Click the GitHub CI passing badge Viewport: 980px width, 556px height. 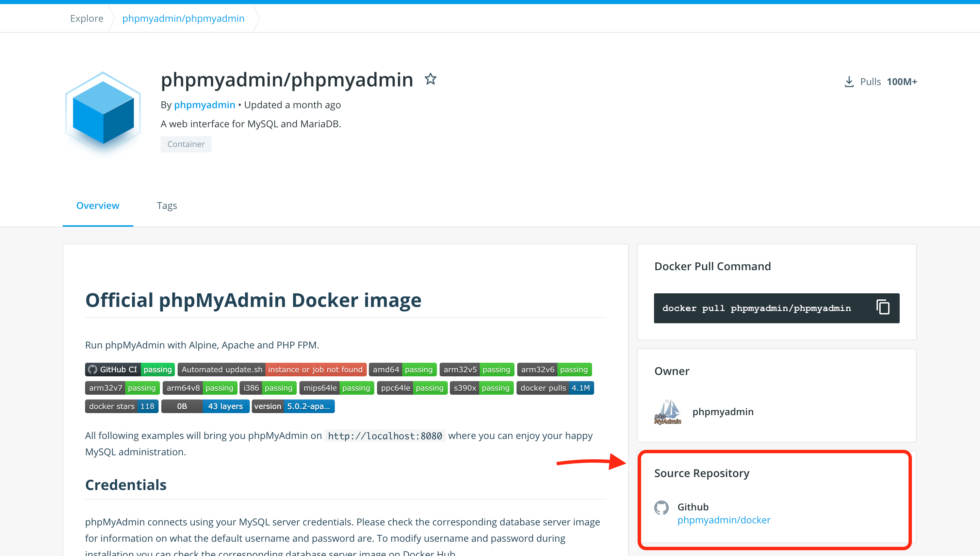130,369
